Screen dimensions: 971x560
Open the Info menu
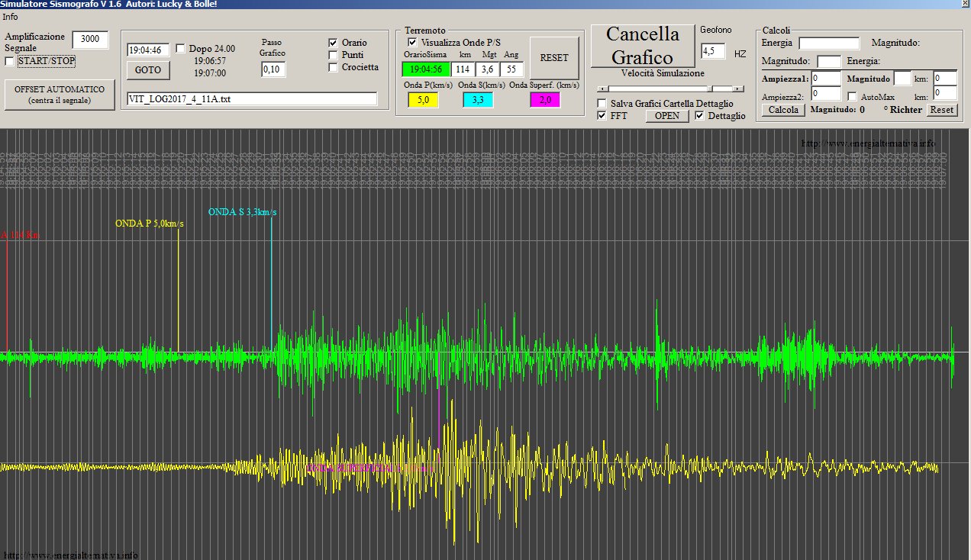10,17
